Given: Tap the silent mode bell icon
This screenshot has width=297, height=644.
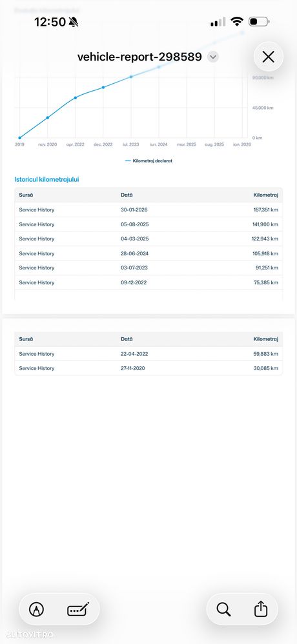Looking at the screenshot, I should [74, 22].
